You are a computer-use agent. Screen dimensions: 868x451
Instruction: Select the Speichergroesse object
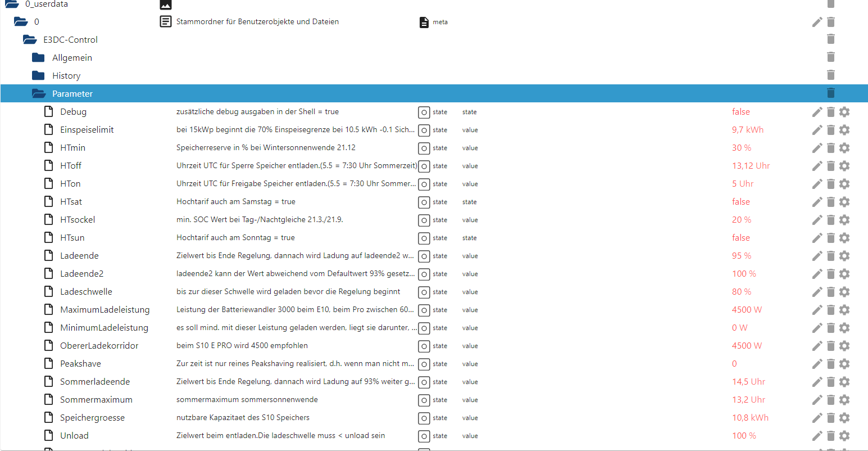(x=434, y=418)
